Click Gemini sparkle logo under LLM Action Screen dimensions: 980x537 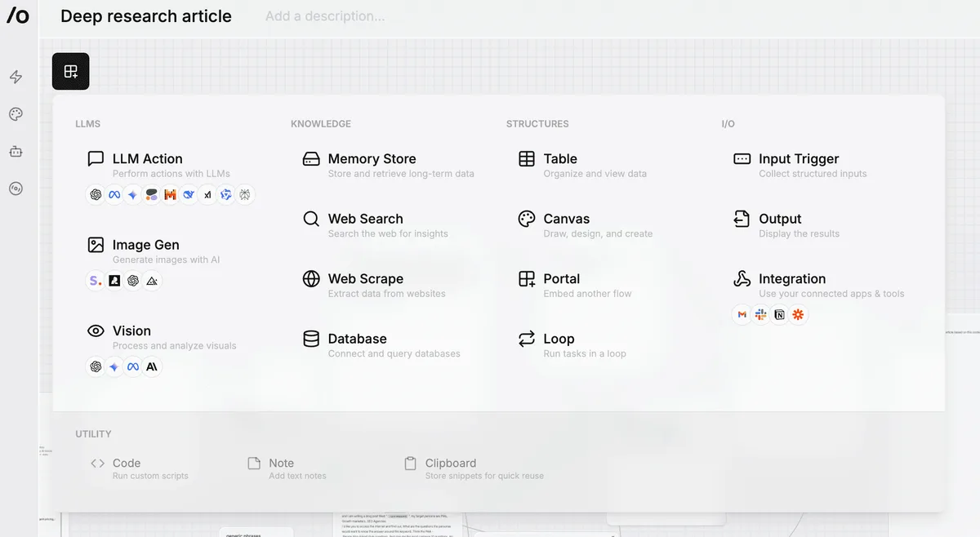[x=132, y=195]
